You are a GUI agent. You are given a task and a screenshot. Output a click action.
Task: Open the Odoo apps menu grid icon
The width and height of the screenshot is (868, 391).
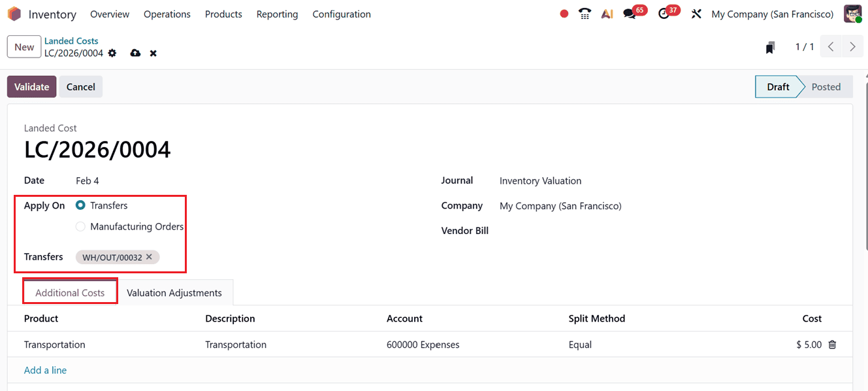coord(14,13)
